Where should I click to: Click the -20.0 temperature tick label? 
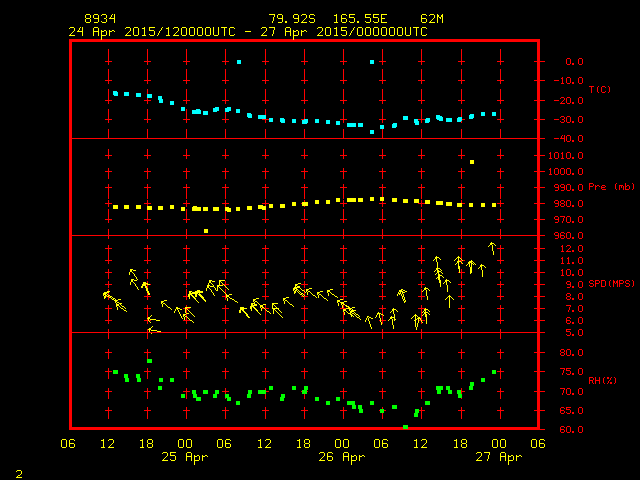coord(569,100)
